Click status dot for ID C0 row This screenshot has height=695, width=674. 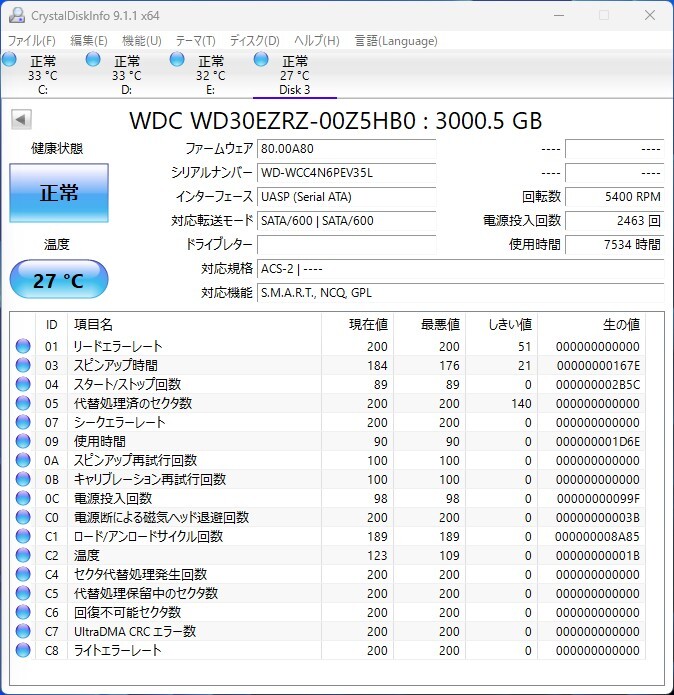tap(23, 517)
